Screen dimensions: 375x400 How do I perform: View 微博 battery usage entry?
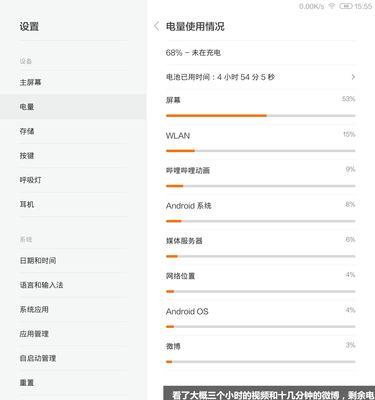(261, 353)
